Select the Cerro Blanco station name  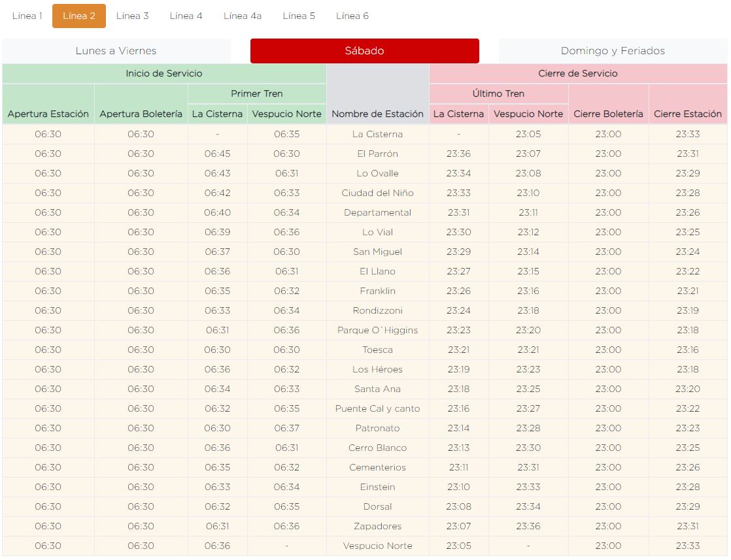pos(378,448)
